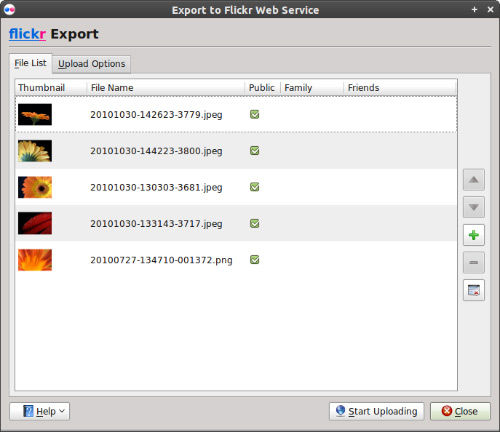Switch to Upload Options tab

pyautogui.click(x=92, y=64)
